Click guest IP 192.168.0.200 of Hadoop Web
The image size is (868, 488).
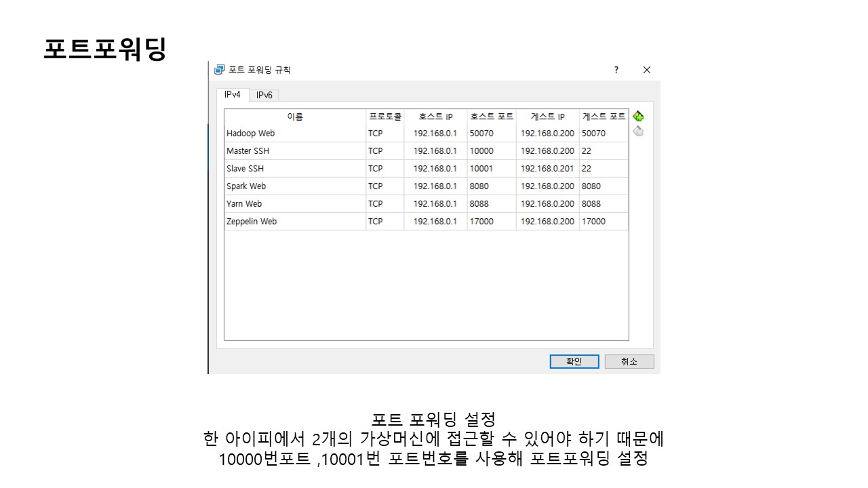[x=547, y=134]
